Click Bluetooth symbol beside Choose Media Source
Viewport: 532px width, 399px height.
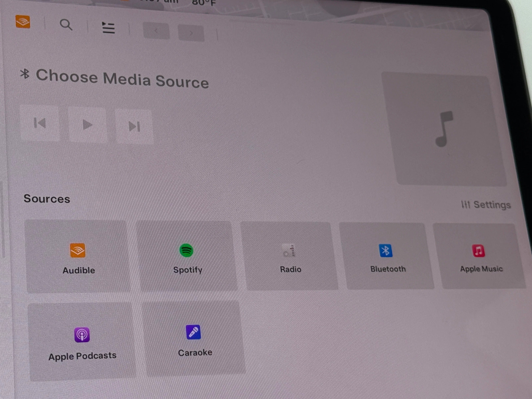25,74
